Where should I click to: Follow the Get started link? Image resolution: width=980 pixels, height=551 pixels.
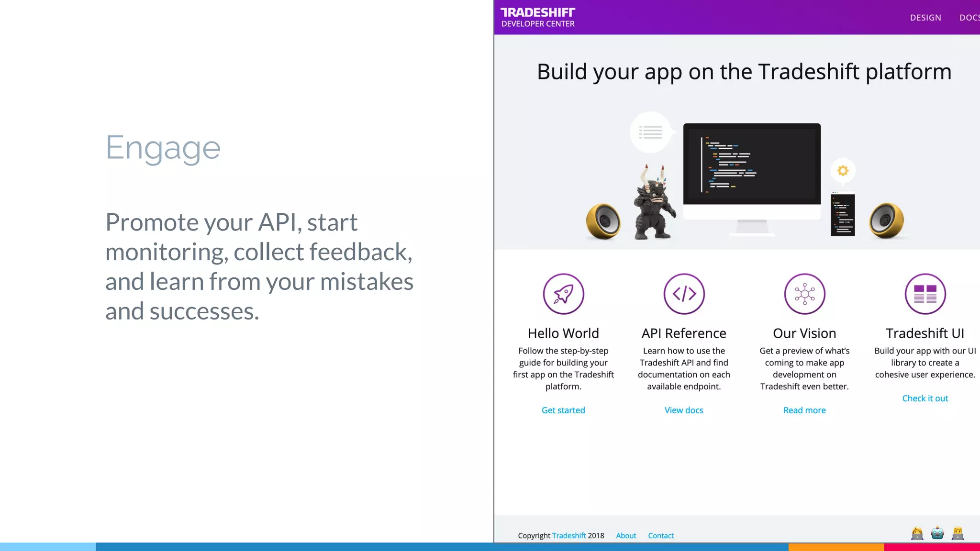563,410
